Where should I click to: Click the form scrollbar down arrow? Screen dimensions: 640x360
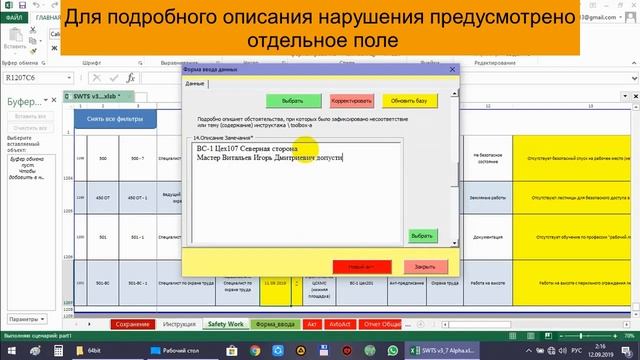454,243
